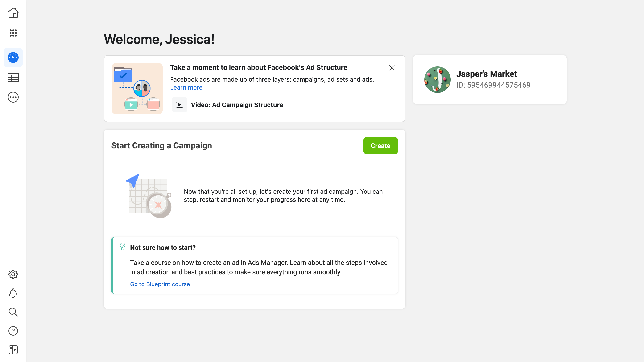Select the Account Overview gauge icon
The width and height of the screenshot is (644, 362).
click(13, 58)
